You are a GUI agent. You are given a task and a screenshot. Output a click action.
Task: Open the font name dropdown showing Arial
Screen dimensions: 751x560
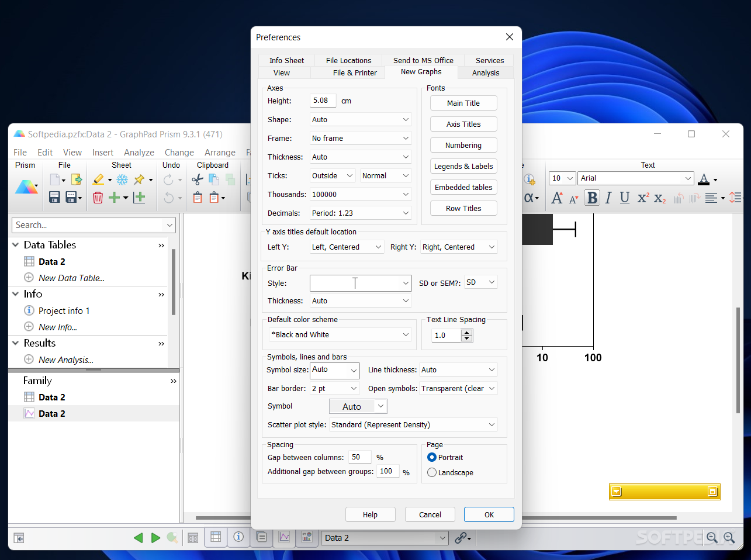635,178
